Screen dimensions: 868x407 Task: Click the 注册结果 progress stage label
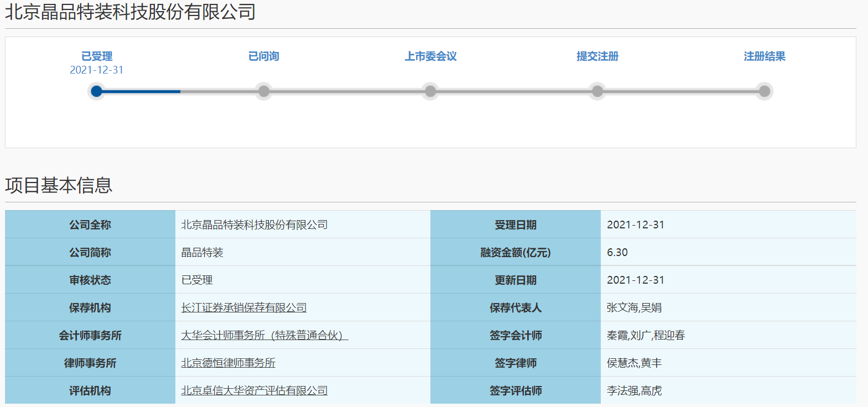click(765, 56)
